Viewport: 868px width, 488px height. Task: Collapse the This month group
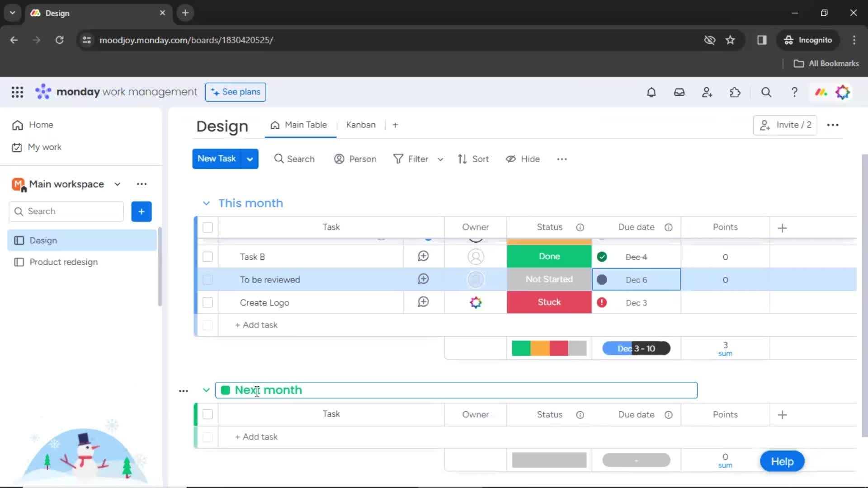point(207,203)
